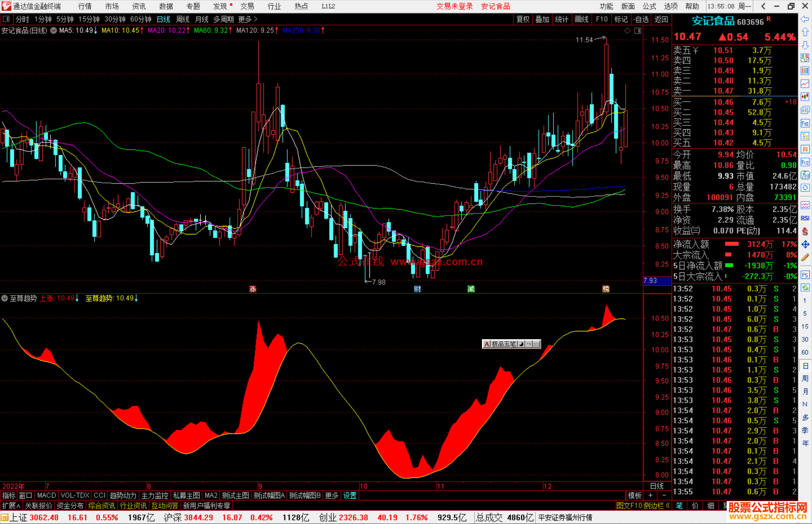The height and width of the screenshot is (524, 812).
Task: Click the RSI indicator sidebar icon
Action: pos(805,218)
